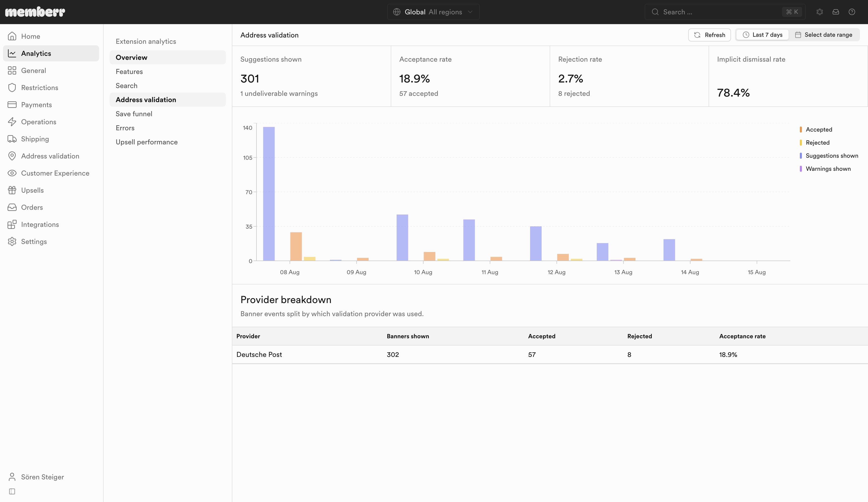
Task: Click the Refresh button
Action: pyautogui.click(x=709, y=35)
